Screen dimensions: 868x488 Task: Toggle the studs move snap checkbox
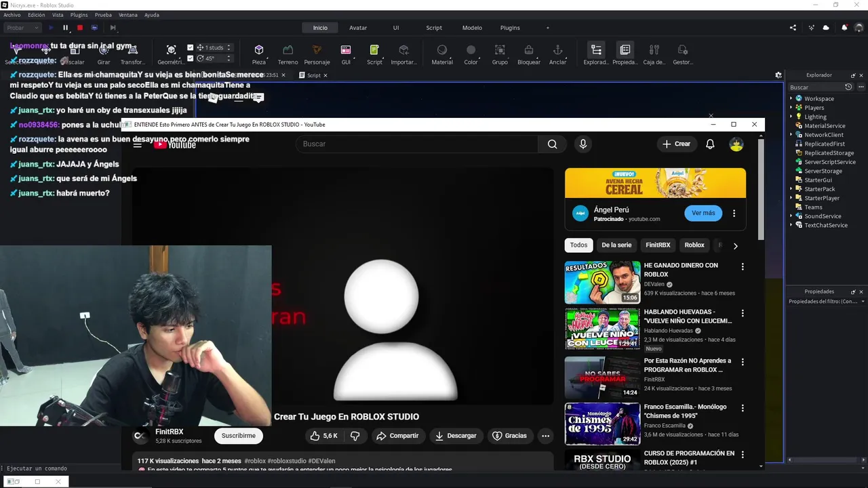point(191,47)
